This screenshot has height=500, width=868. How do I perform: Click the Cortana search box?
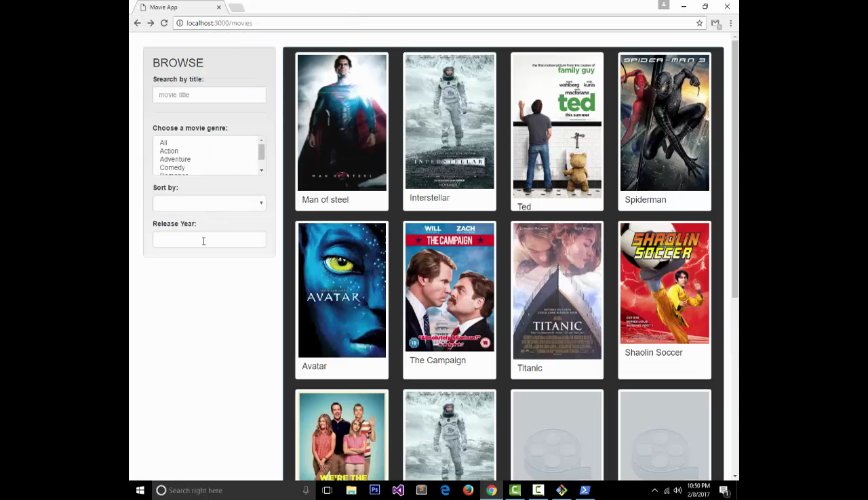[x=233, y=491]
